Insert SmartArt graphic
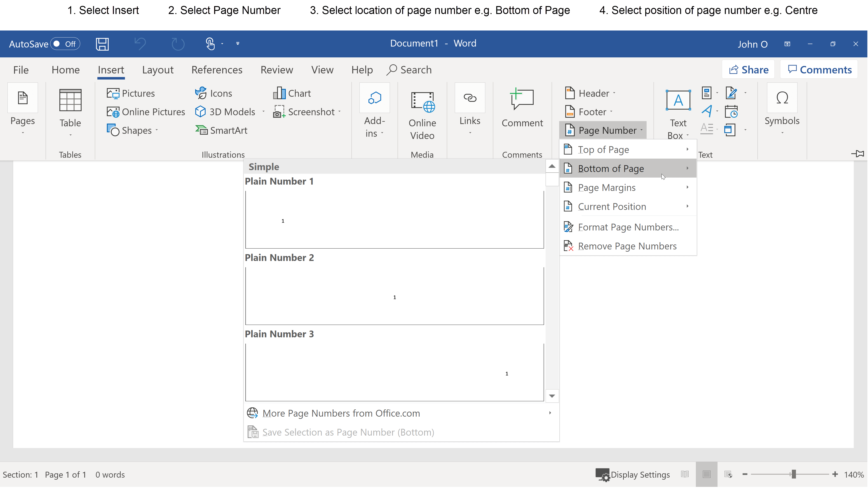Image resolution: width=868 pixels, height=488 pixels. coord(221,130)
